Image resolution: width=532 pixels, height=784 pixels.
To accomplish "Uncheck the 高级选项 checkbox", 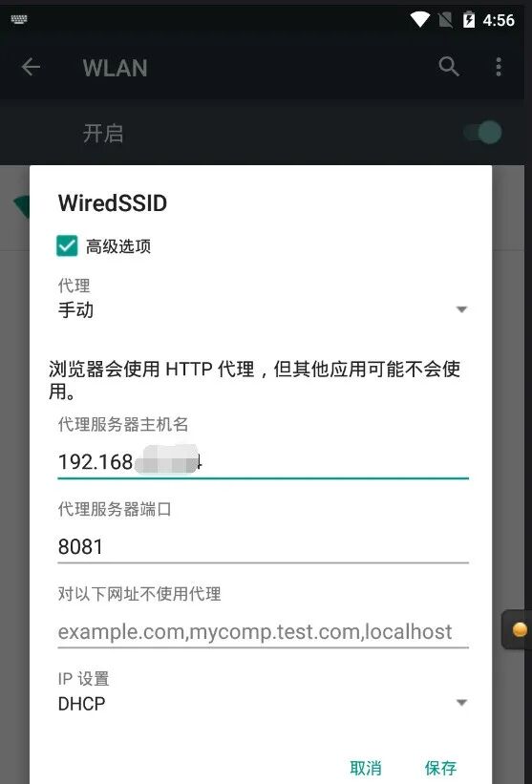I will (67, 246).
